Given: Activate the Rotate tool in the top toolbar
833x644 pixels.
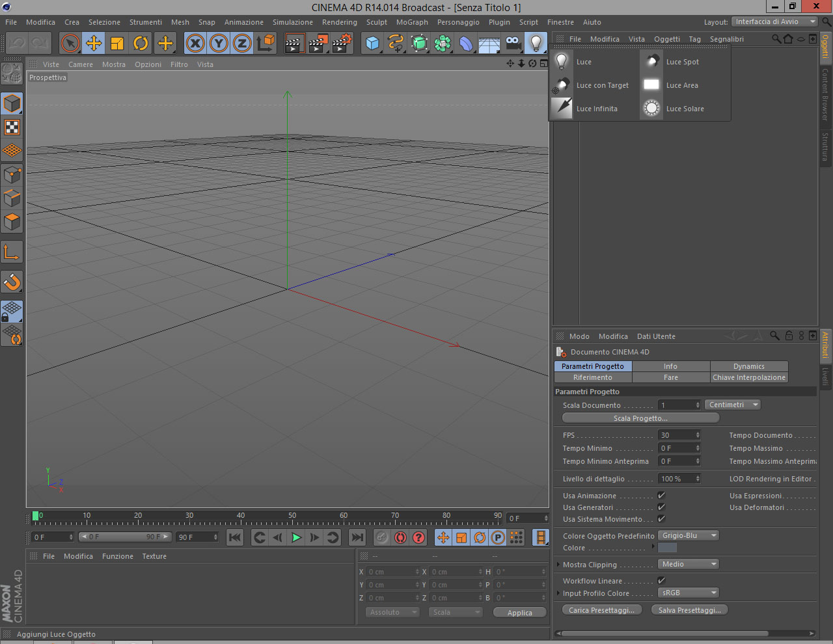Looking at the screenshot, I should click(141, 44).
